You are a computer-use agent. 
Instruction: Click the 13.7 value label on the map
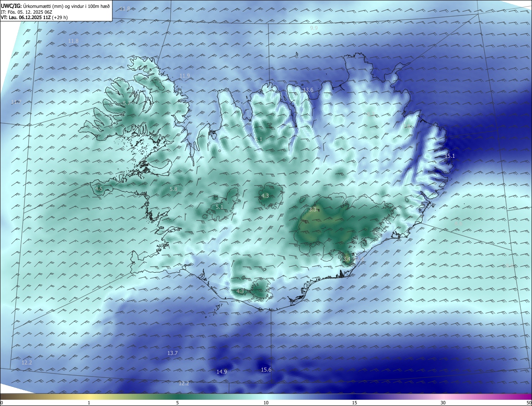[172, 353]
